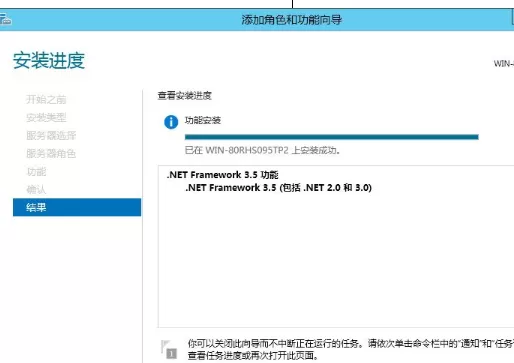This screenshot has width=514, height=363.
Task: Click the 查看任务进度或再次打开此页面 text line
Action: click(x=253, y=356)
